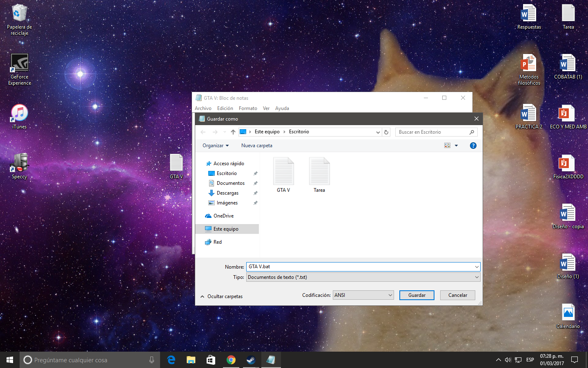The image size is (588, 368).
Task: Select the GTA V text file on desktop
Action: point(176,166)
